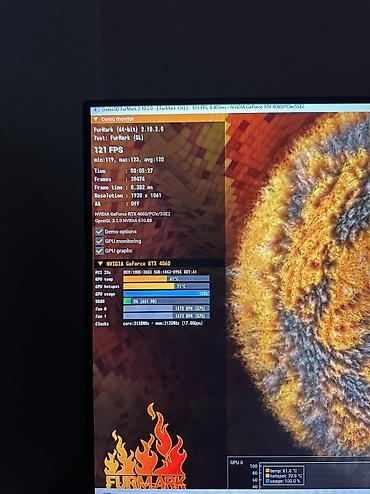Click the GPU hotspot progress bar
Viewport: 370px width, 494px height.
click(x=166, y=286)
